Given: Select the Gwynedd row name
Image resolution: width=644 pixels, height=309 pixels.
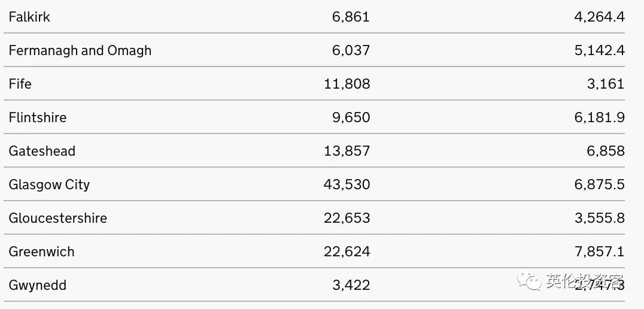Looking at the screenshot, I should coord(37,285).
